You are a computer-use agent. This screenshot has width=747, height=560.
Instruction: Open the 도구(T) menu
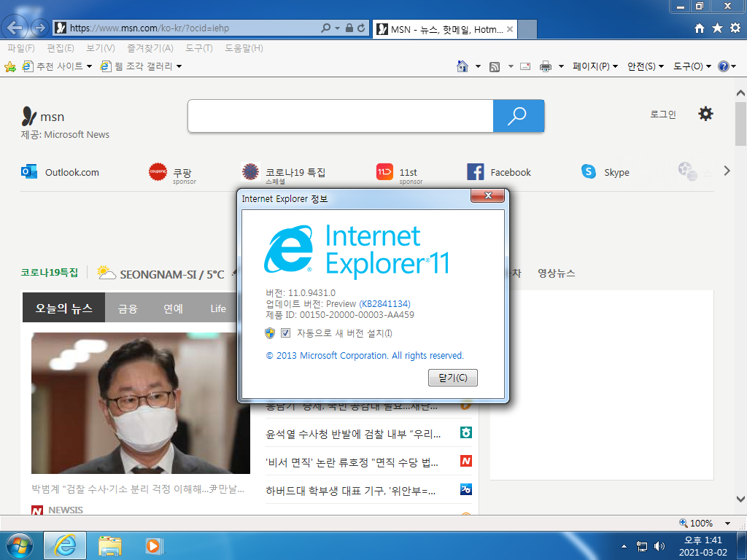pos(198,48)
